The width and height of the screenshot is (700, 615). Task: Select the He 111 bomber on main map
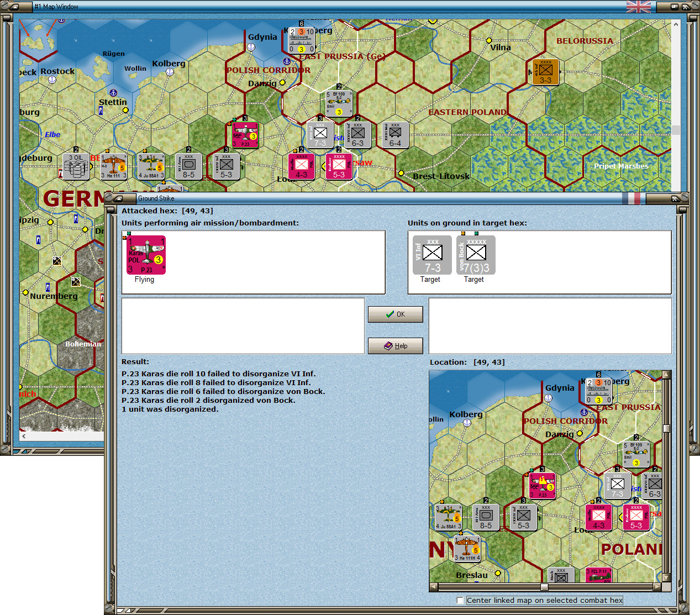(113, 166)
